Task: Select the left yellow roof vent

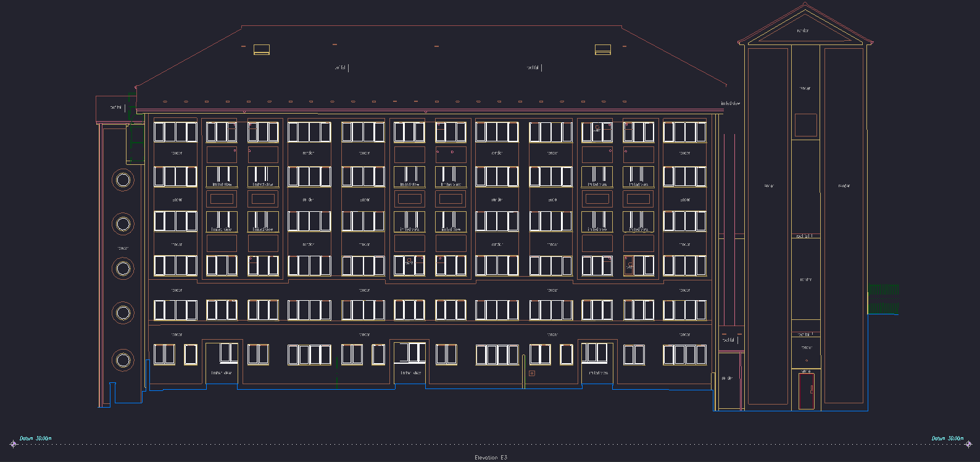Action: pyautogui.click(x=262, y=49)
